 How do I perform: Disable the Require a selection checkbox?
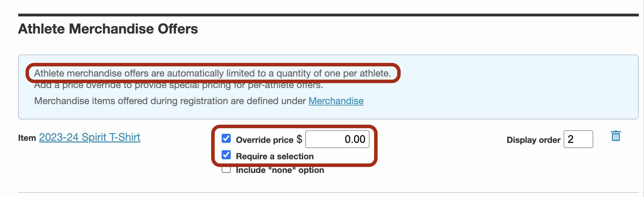pos(226,155)
